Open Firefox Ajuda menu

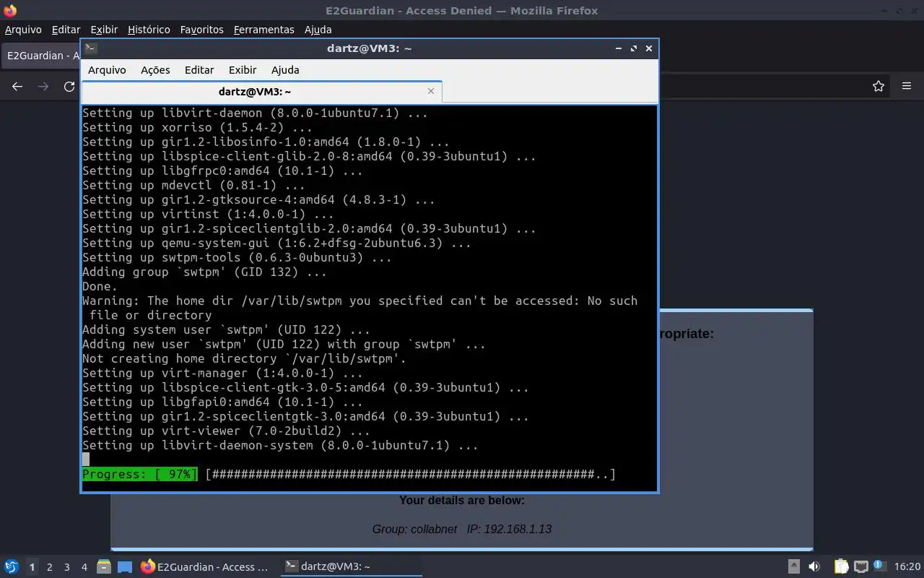pos(318,30)
